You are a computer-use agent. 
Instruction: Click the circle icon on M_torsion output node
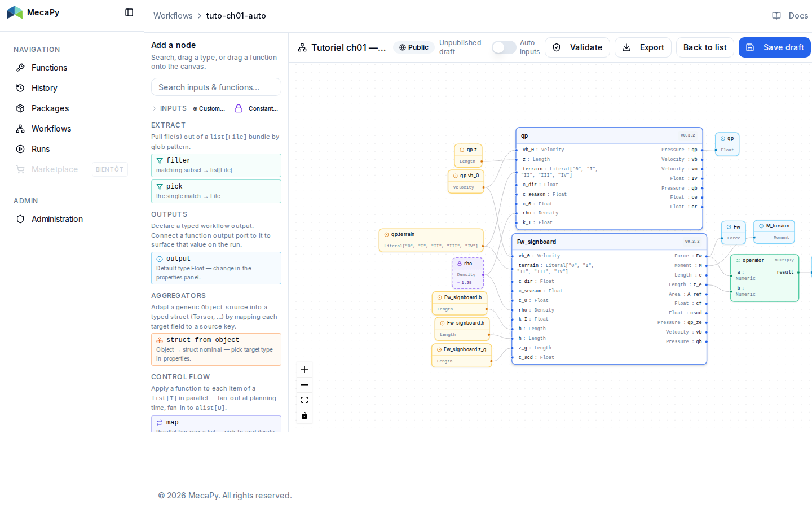coord(761,226)
